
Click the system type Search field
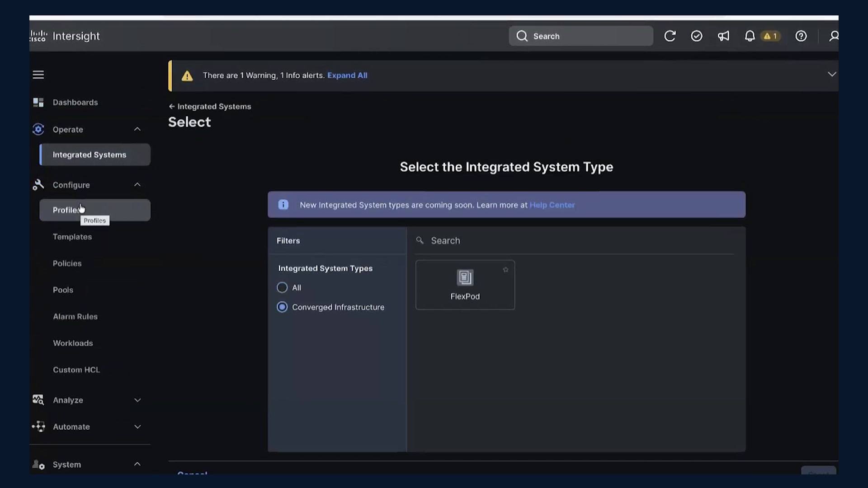point(574,241)
